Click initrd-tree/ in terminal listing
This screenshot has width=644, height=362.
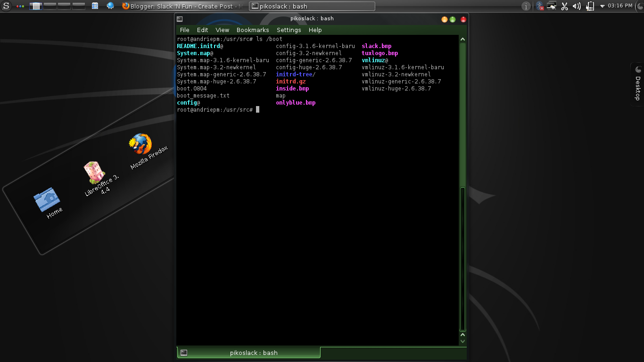tap(296, 74)
